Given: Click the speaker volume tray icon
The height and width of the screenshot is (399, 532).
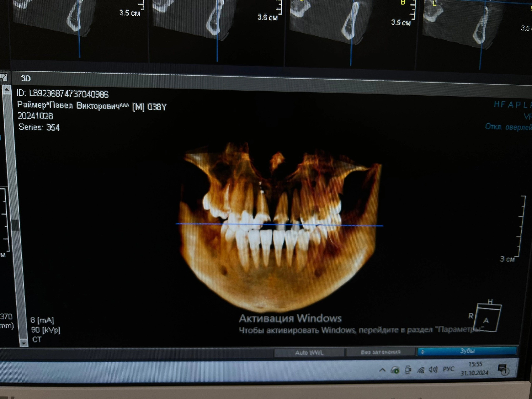Looking at the screenshot, I should coord(433,369).
